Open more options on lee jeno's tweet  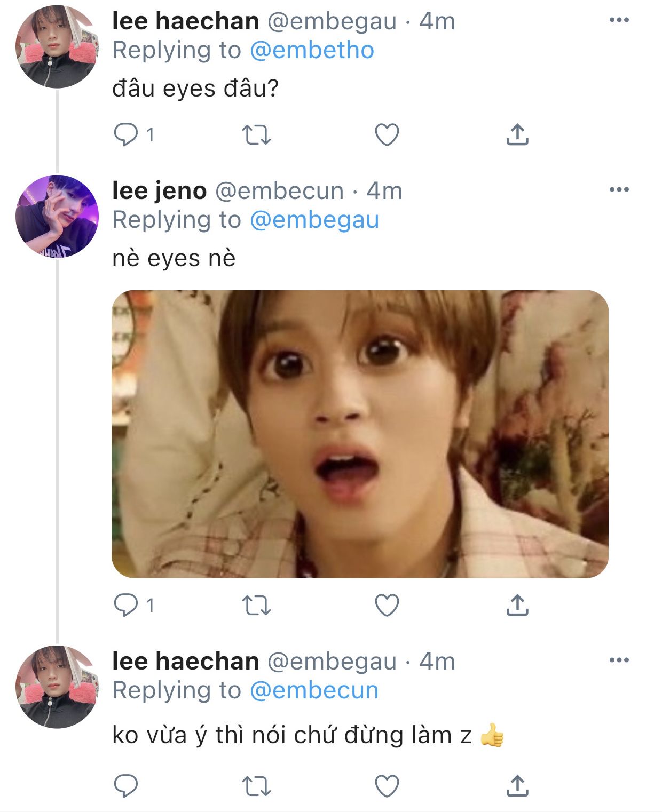coord(619,189)
